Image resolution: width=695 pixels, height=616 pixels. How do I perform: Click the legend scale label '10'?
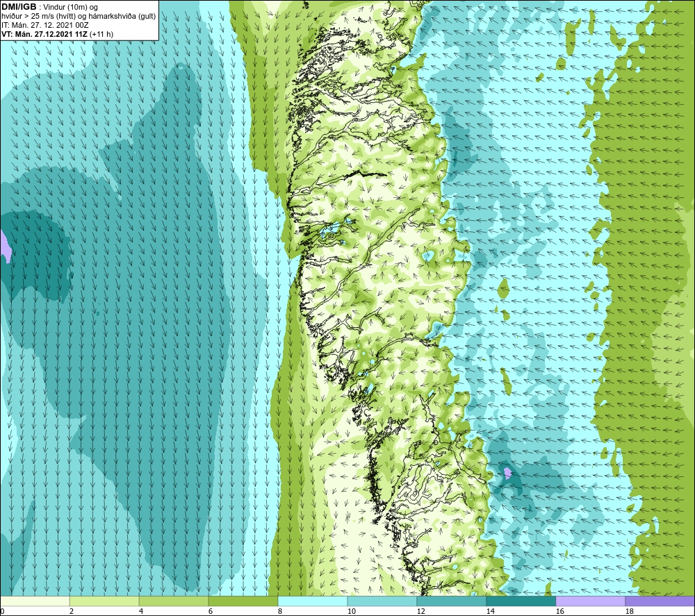click(x=352, y=611)
